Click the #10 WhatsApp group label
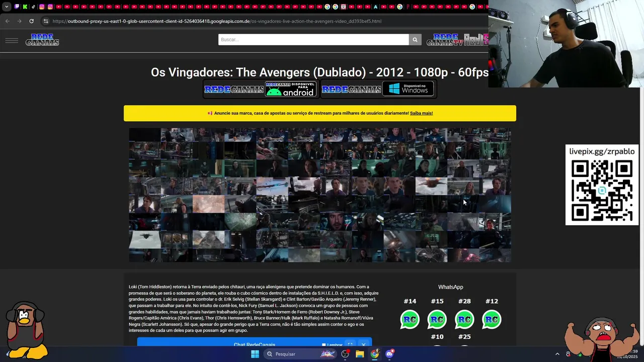Viewport: 644px width, 362px height. coord(437,337)
